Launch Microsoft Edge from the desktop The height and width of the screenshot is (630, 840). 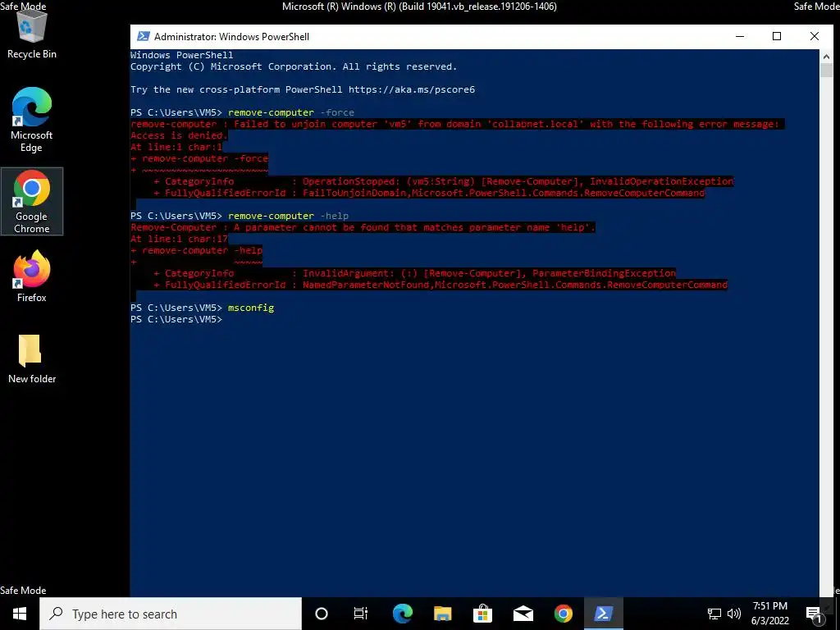(x=32, y=120)
